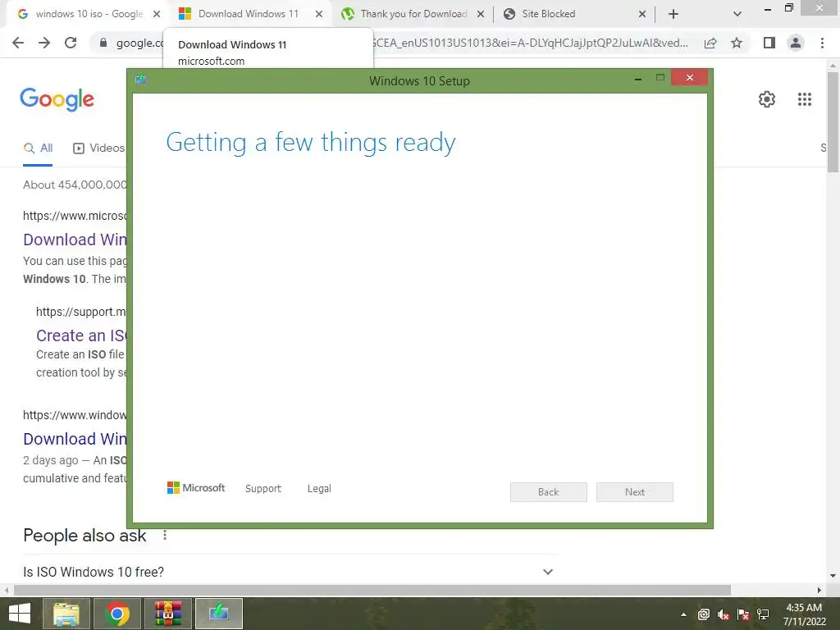Viewport: 840px width, 630px height.
Task: Open tab search dropdown arrow
Action: pyautogui.click(x=737, y=15)
